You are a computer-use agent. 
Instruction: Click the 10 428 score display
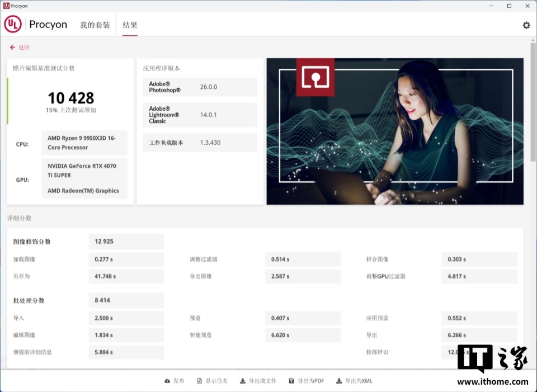(70, 97)
